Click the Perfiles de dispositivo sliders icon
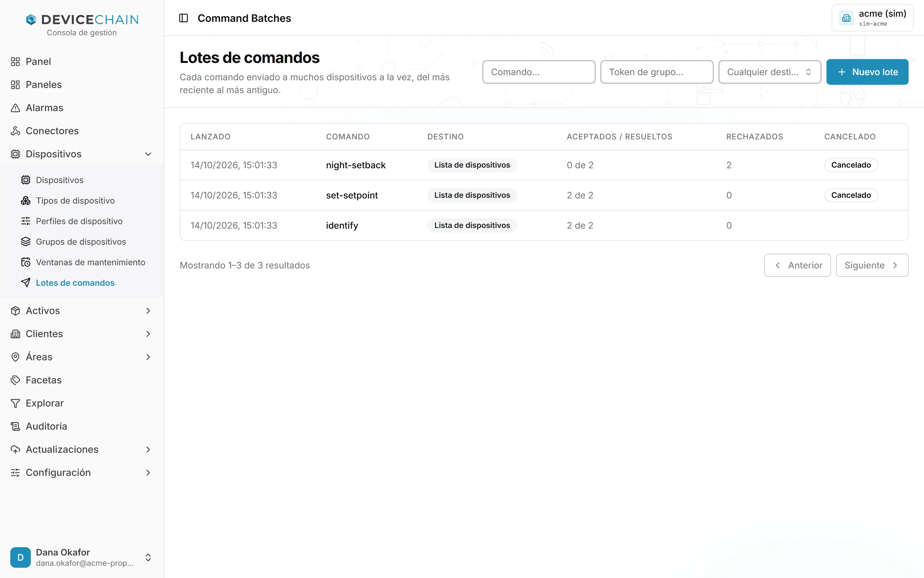Screen dimensions: 924x578 coord(26,221)
